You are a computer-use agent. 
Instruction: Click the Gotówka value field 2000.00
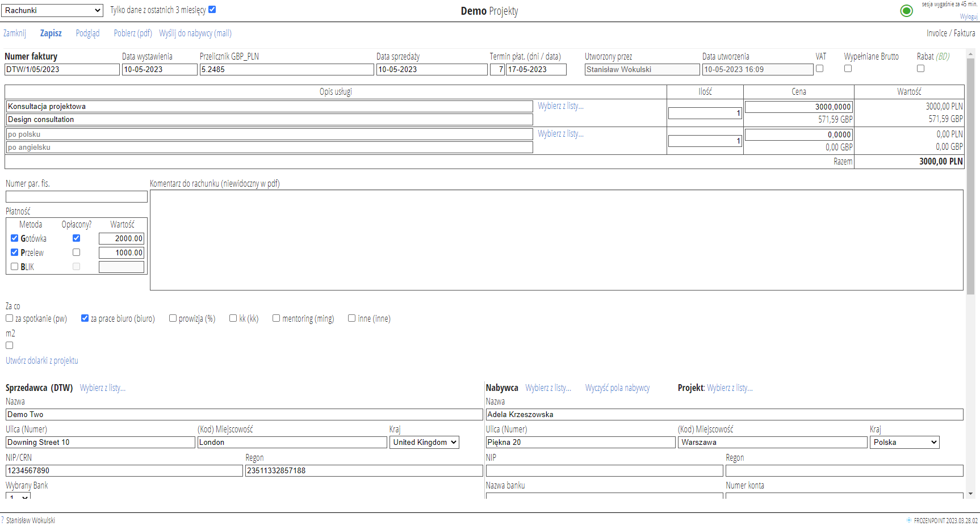pyautogui.click(x=122, y=238)
